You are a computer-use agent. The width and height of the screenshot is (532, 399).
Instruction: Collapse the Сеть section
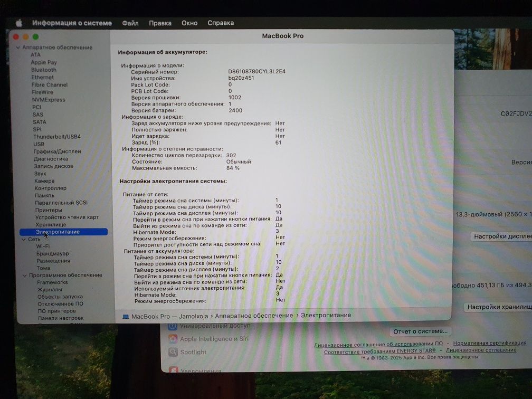(24, 239)
